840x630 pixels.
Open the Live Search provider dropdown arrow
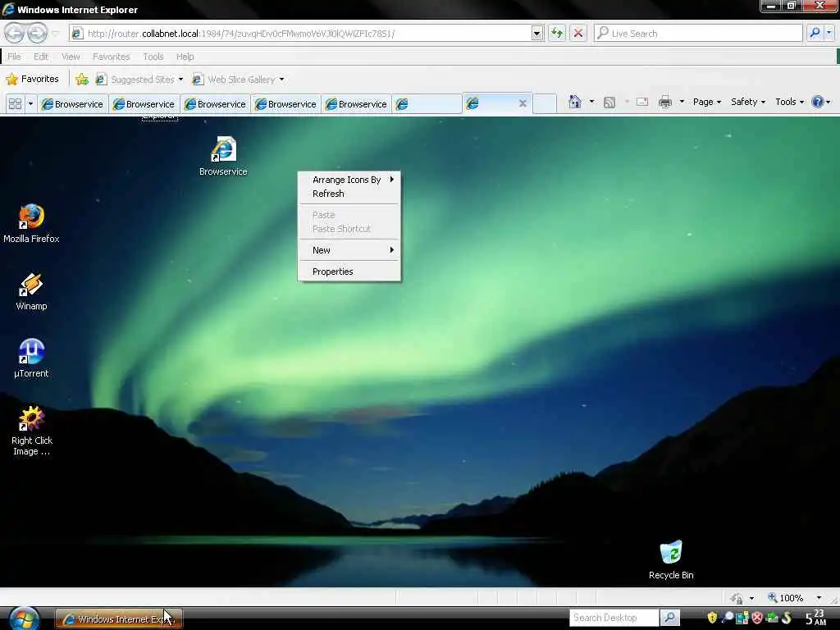[x=829, y=33]
